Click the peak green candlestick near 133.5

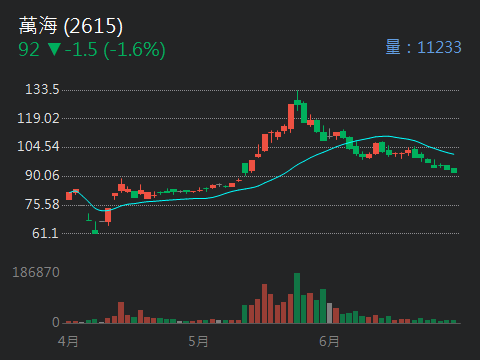(x=297, y=101)
